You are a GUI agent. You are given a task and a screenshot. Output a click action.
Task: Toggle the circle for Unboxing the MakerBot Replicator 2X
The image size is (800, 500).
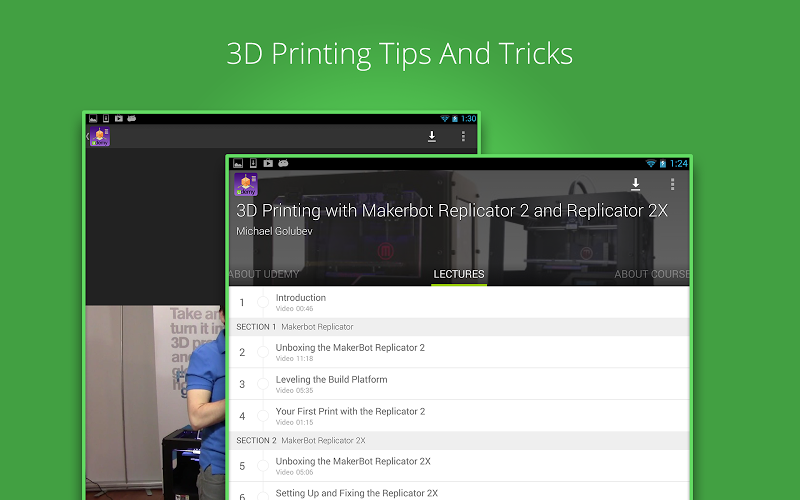coord(263,465)
